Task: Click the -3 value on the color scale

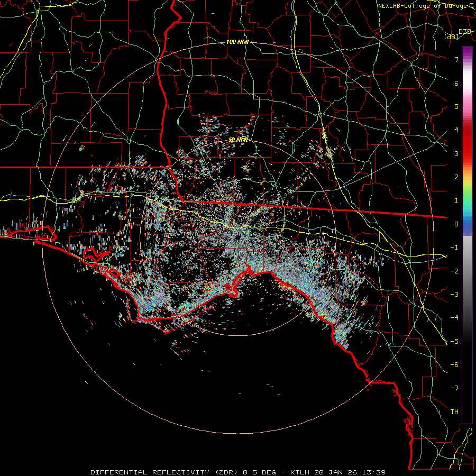Action: [x=454, y=295]
